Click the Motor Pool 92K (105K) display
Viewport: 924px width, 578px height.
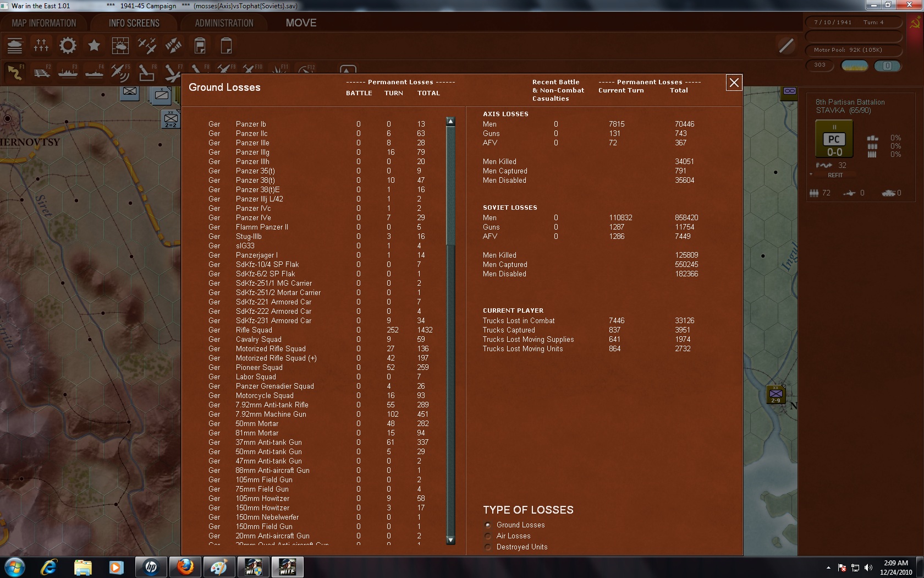pyautogui.click(x=854, y=50)
